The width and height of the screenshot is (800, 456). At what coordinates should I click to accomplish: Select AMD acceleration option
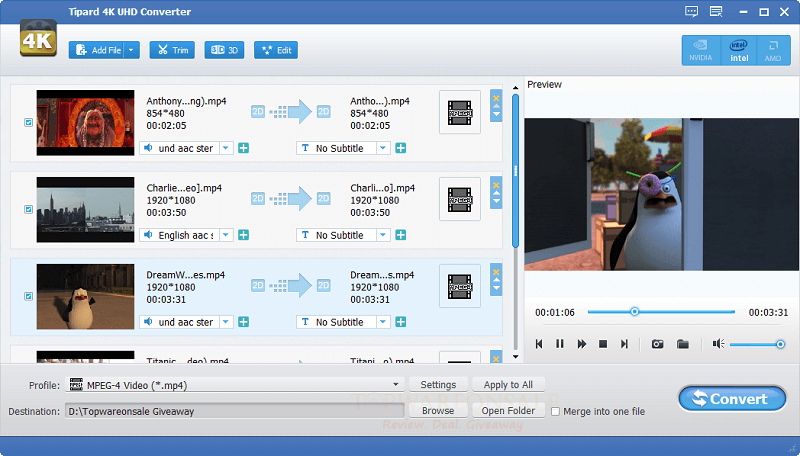pyautogui.click(x=773, y=50)
